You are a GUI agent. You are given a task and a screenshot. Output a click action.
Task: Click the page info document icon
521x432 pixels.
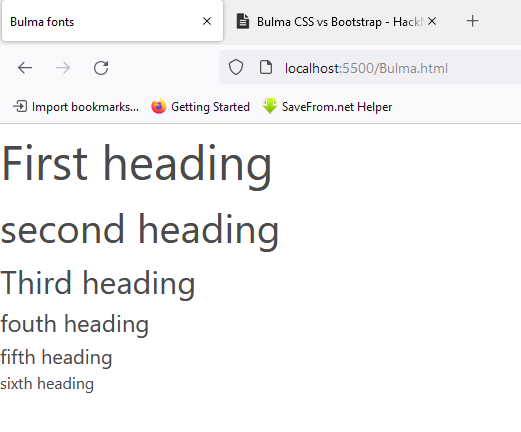[x=266, y=67]
